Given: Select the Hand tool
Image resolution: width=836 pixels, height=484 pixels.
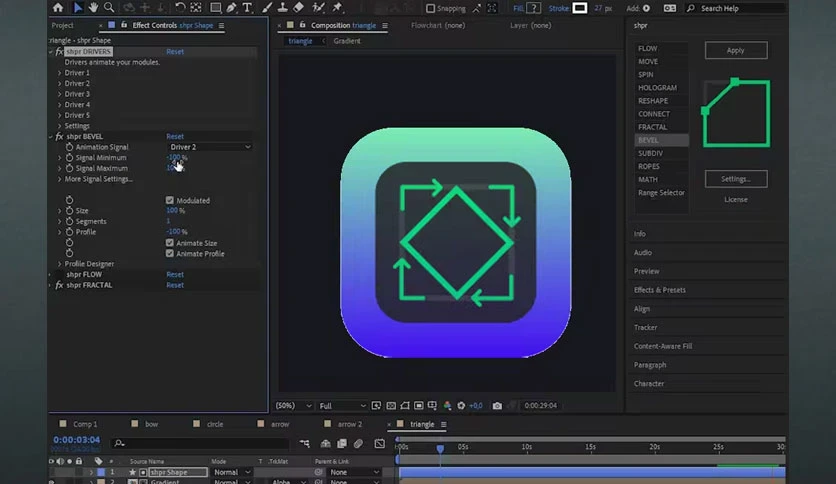Looking at the screenshot, I should point(93,7).
